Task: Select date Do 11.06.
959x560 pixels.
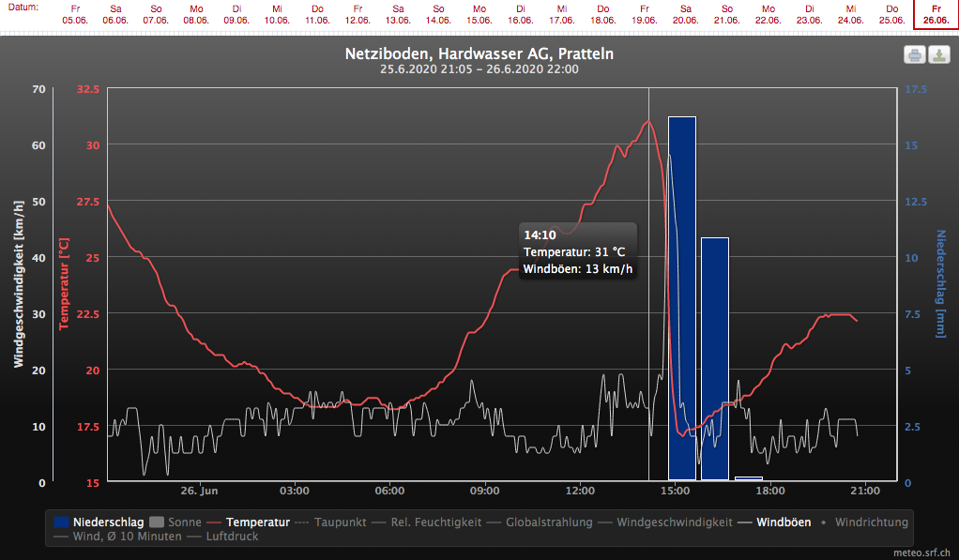Action: [317, 15]
